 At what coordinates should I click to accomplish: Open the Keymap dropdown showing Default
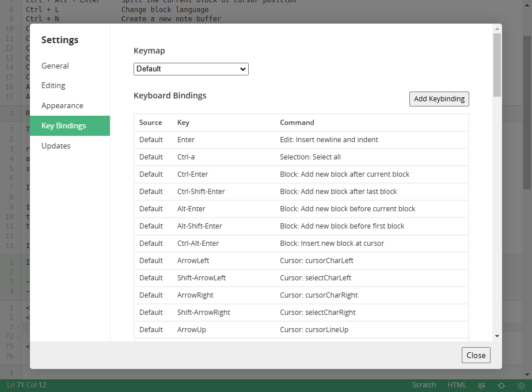click(x=191, y=69)
